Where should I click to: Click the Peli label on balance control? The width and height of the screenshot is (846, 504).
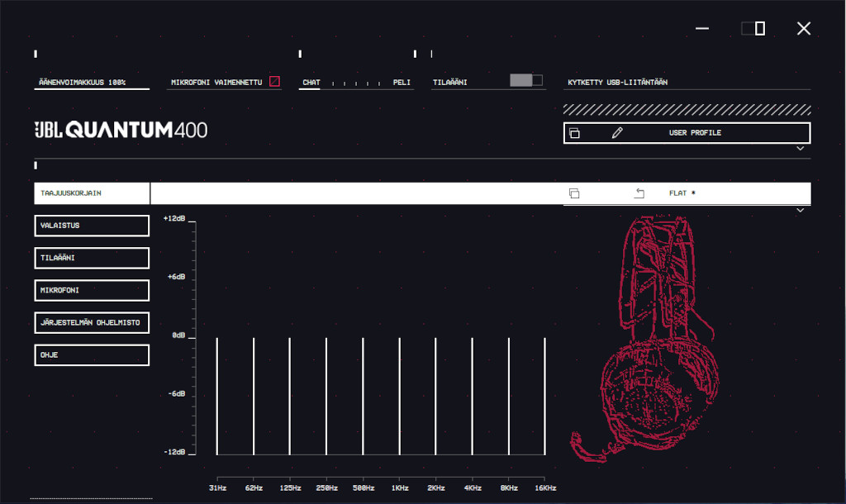click(402, 82)
